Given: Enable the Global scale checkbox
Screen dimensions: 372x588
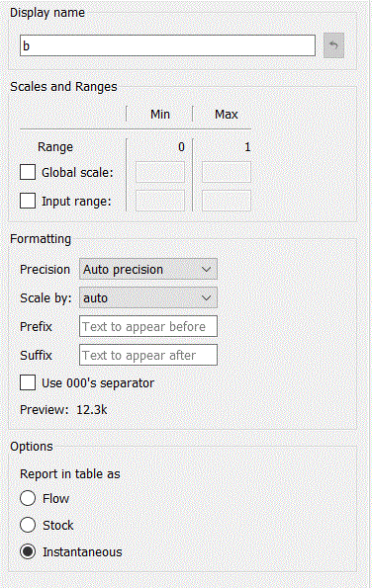Looking at the screenshot, I should click(28, 172).
